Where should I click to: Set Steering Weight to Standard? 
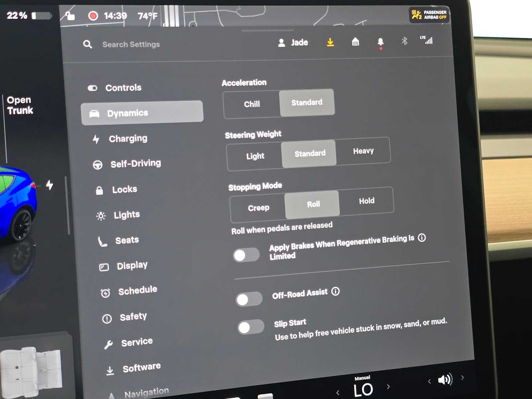(x=310, y=153)
